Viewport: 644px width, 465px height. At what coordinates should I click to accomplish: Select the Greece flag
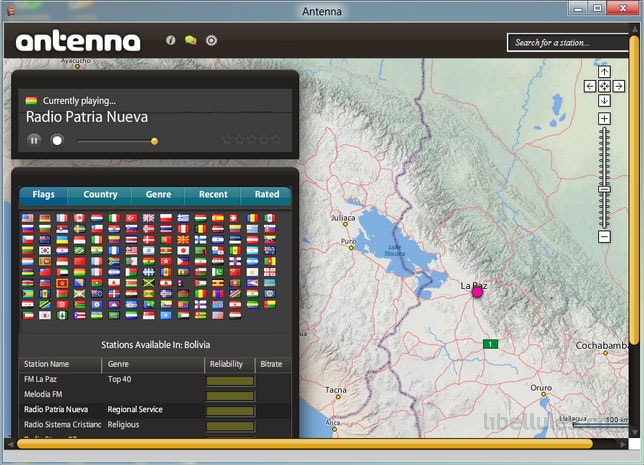pyautogui.click(x=183, y=218)
